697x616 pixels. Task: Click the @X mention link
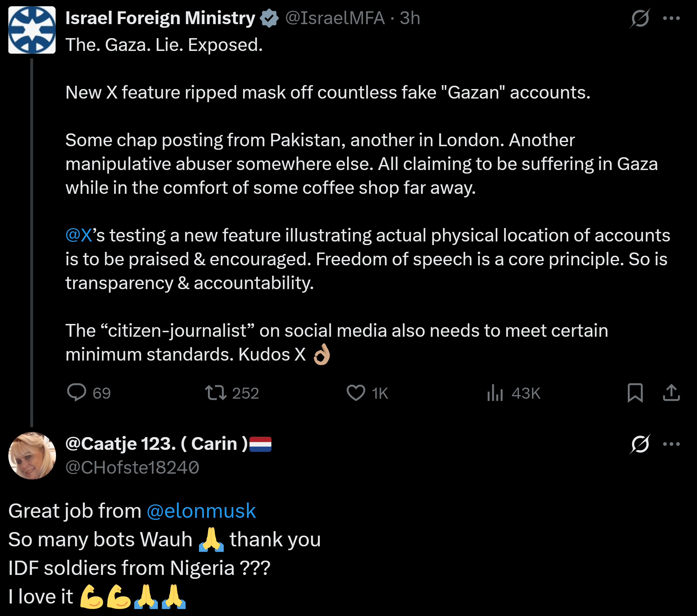(x=78, y=235)
